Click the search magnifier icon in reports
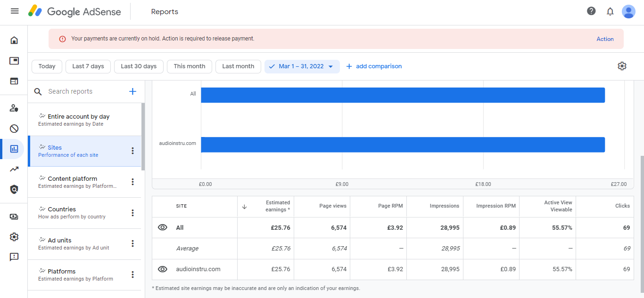Screen dimensions: 644x298 click(x=38, y=91)
